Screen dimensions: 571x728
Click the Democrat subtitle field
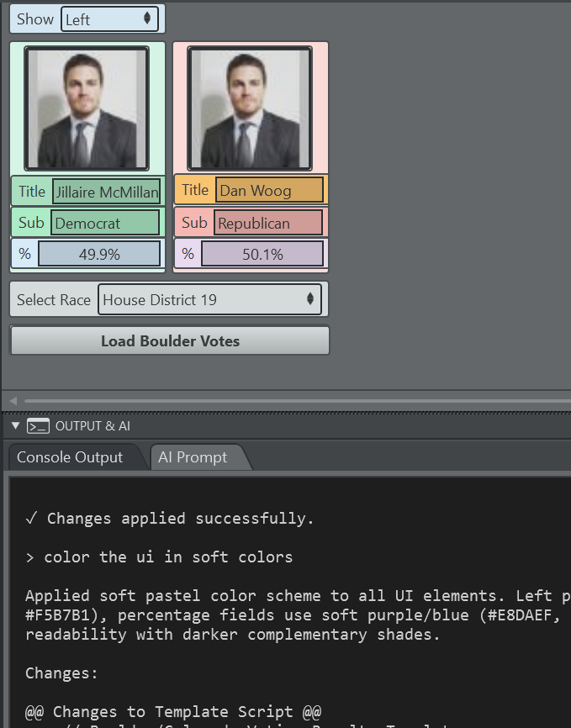coord(105,223)
